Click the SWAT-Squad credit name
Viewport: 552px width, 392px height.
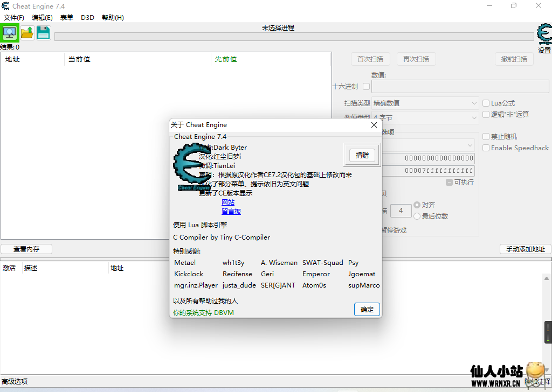[x=322, y=263]
